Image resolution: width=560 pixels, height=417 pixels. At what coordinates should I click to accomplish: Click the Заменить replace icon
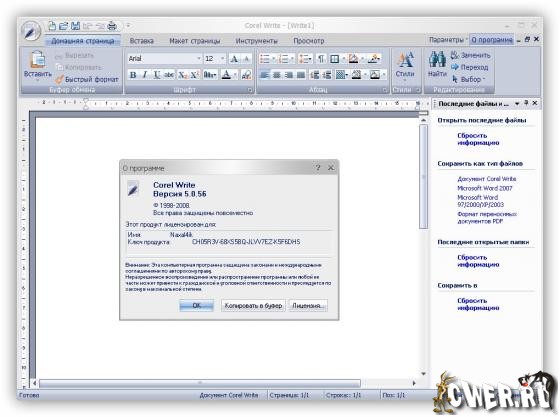tap(454, 55)
